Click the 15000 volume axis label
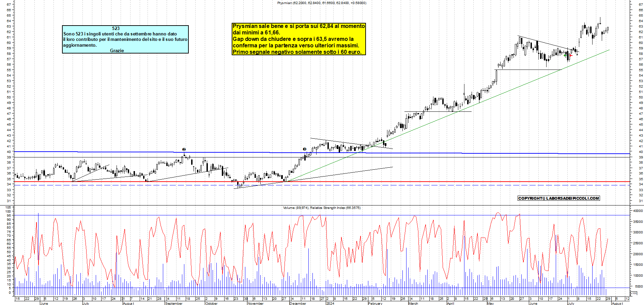 (x=638, y=265)
